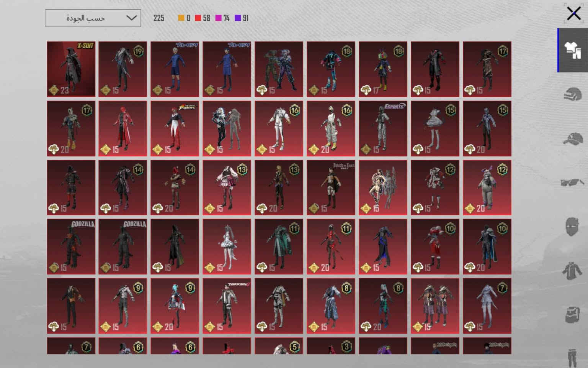This screenshot has height=368, width=588.
Task: Open the backpack category icon
Action: pyautogui.click(x=573, y=315)
